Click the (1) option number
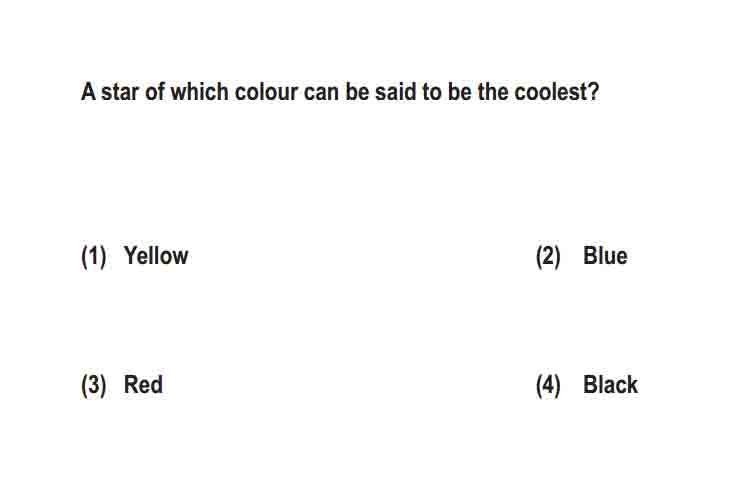This screenshot has width=750, height=500. coord(94,256)
